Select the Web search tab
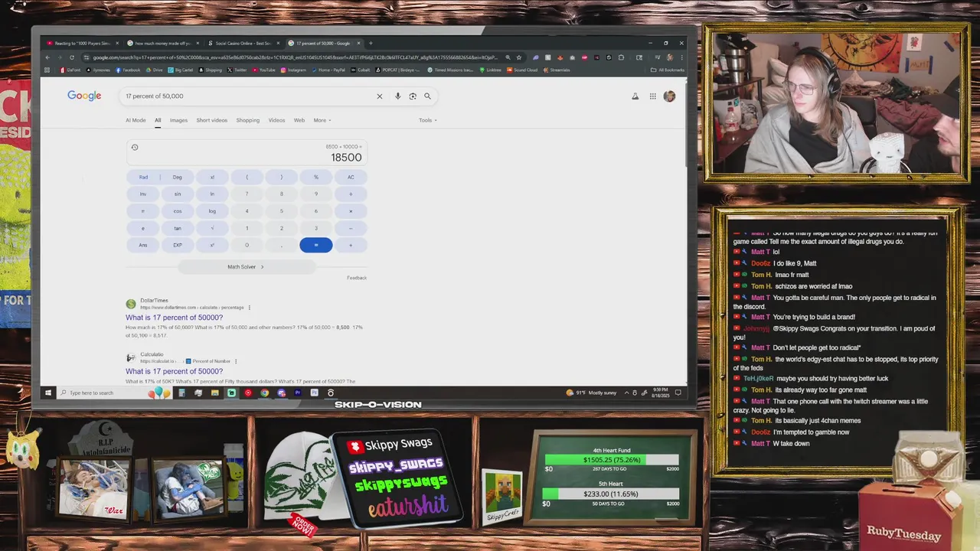The image size is (980, 551). [299, 120]
